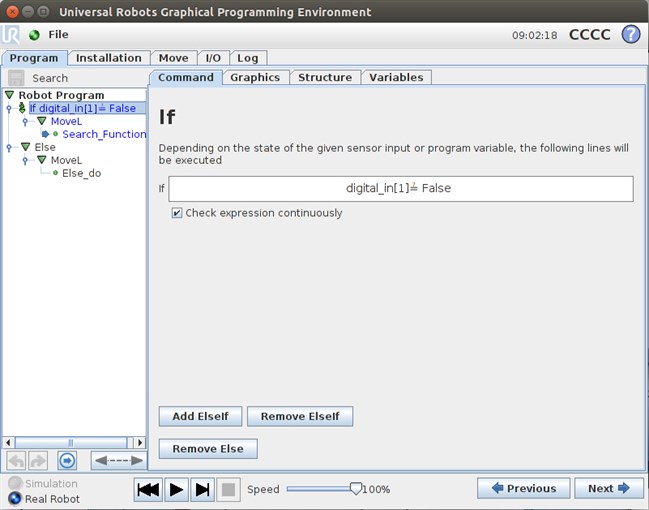Screen dimensions: 649x510
Task: Click the program tree horizontal scrollbar thumb
Action: click(x=71, y=443)
